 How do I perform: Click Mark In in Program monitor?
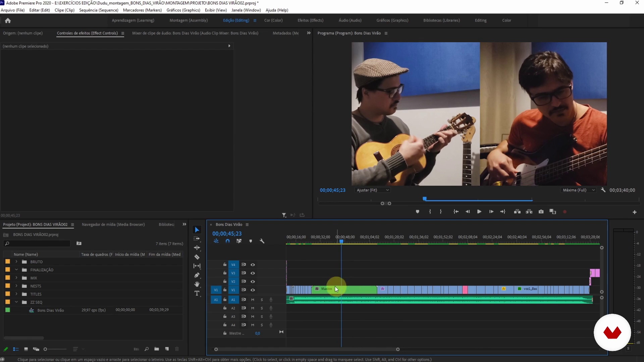click(x=430, y=212)
